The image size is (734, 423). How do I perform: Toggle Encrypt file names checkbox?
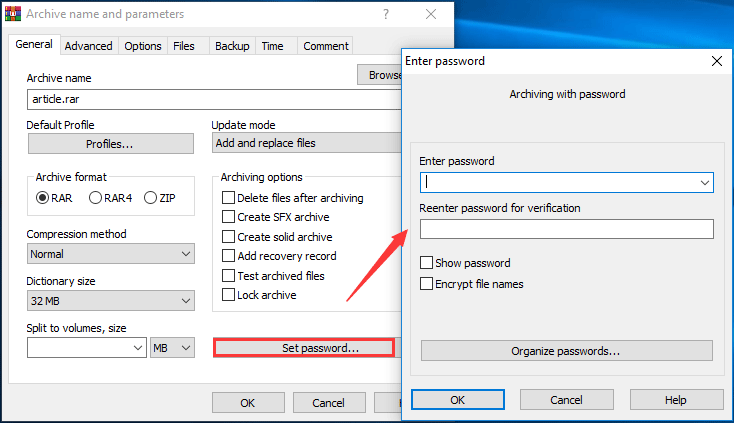click(428, 284)
